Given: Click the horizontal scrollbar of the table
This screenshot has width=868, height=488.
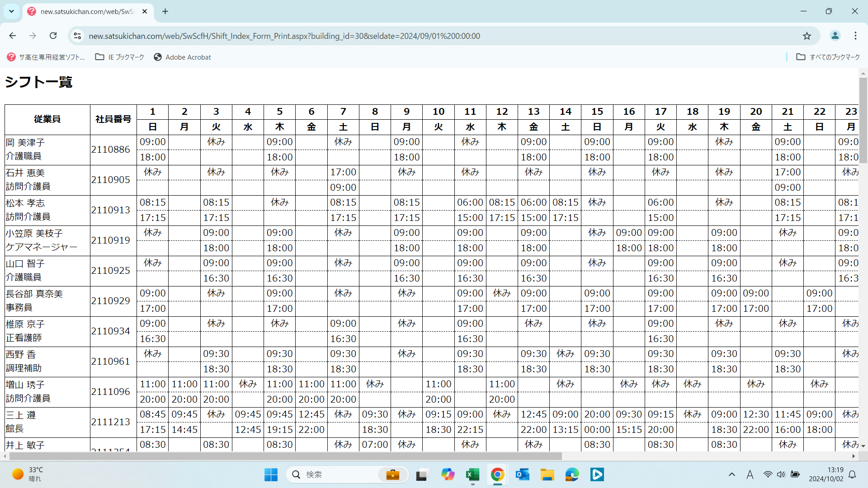Looking at the screenshot, I should pyautogui.click(x=285, y=456).
